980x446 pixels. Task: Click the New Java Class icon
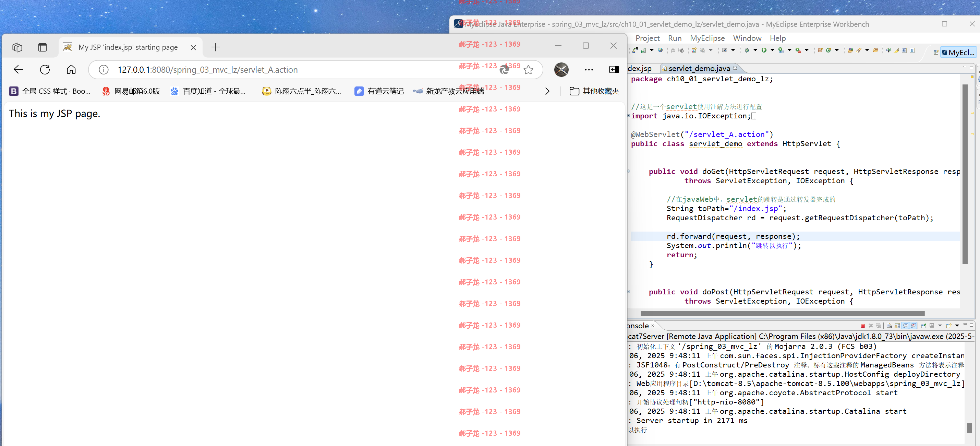pyautogui.click(x=828, y=50)
